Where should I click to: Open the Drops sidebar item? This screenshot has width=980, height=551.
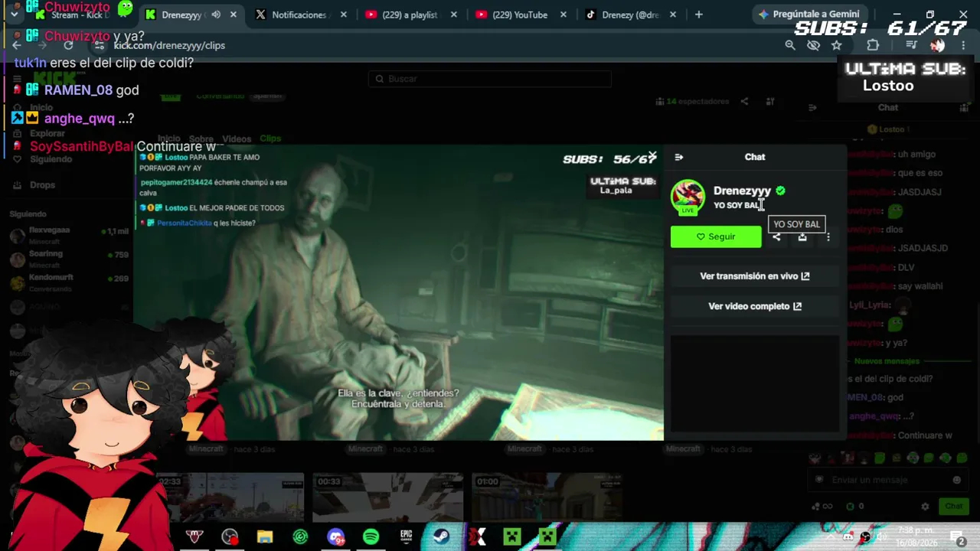tap(43, 185)
